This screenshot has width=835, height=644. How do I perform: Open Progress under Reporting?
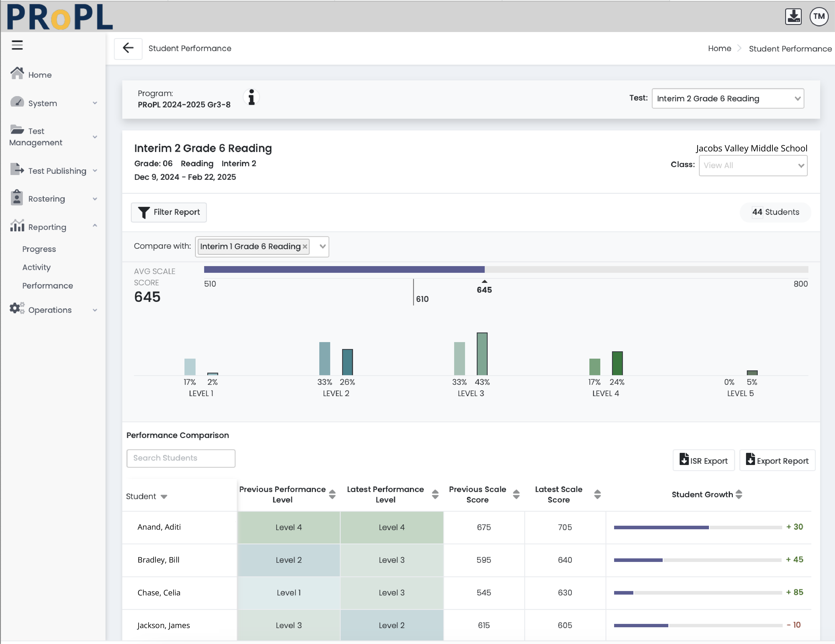coord(39,249)
